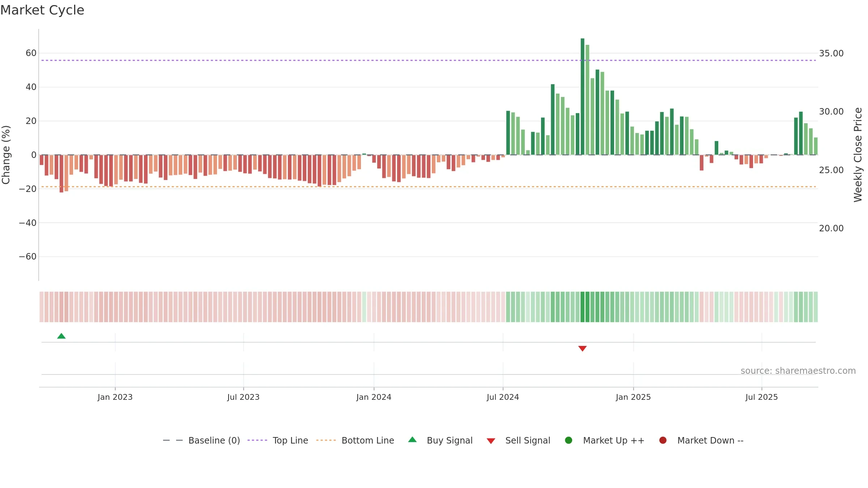The image size is (868, 488).
Task: Click the Jan 2025 axis label
Action: point(633,397)
